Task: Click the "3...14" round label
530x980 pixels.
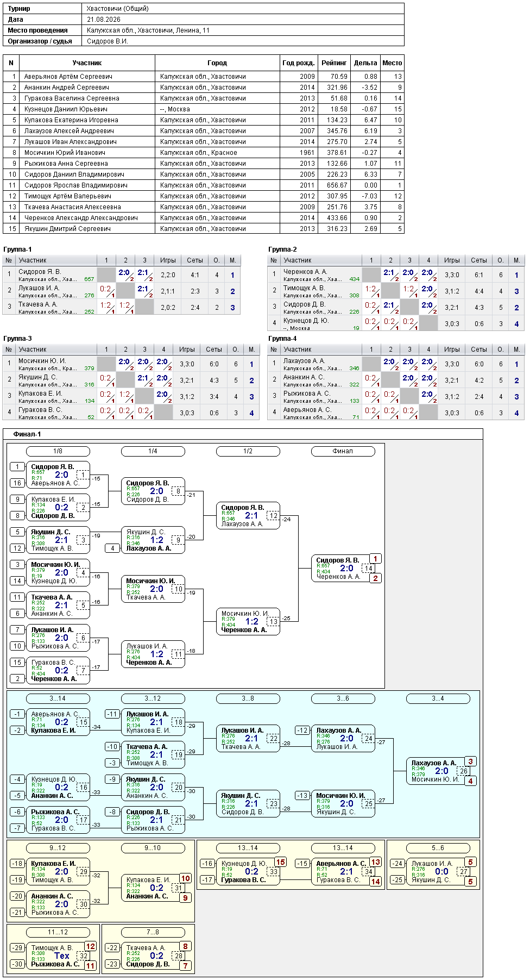Action: pos(58,698)
